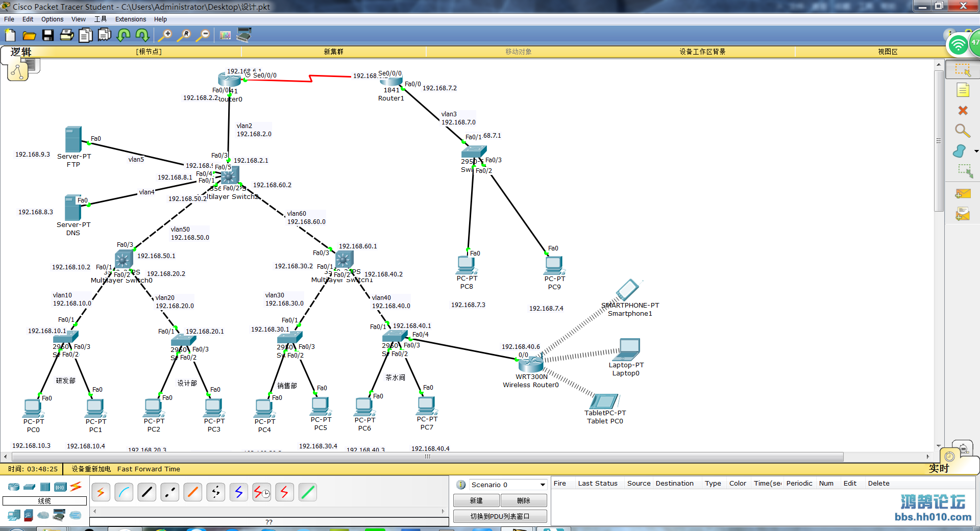The width and height of the screenshot is (980, 531).
Task: Click Fast Forward Time
Action: point(149,469)
